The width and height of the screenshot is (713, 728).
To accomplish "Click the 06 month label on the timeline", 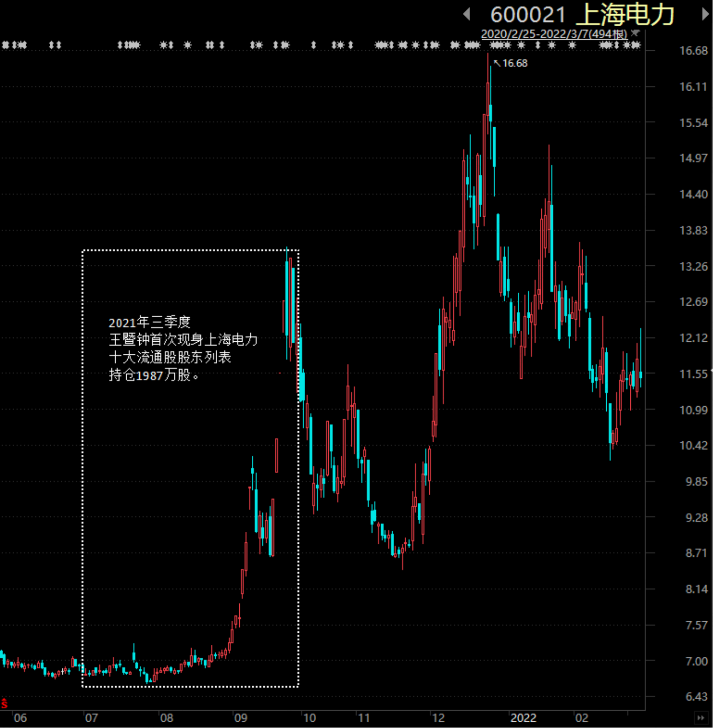I will (x=20, y=718).
